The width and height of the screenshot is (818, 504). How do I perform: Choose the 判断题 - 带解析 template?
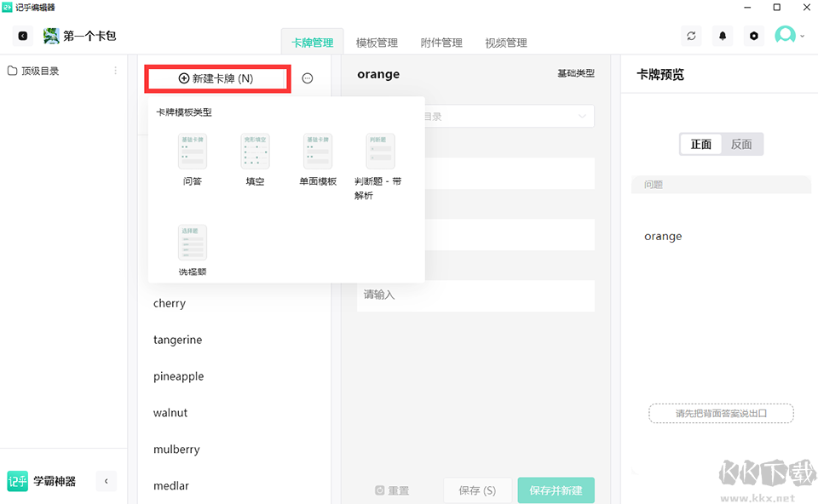point(378,167)
